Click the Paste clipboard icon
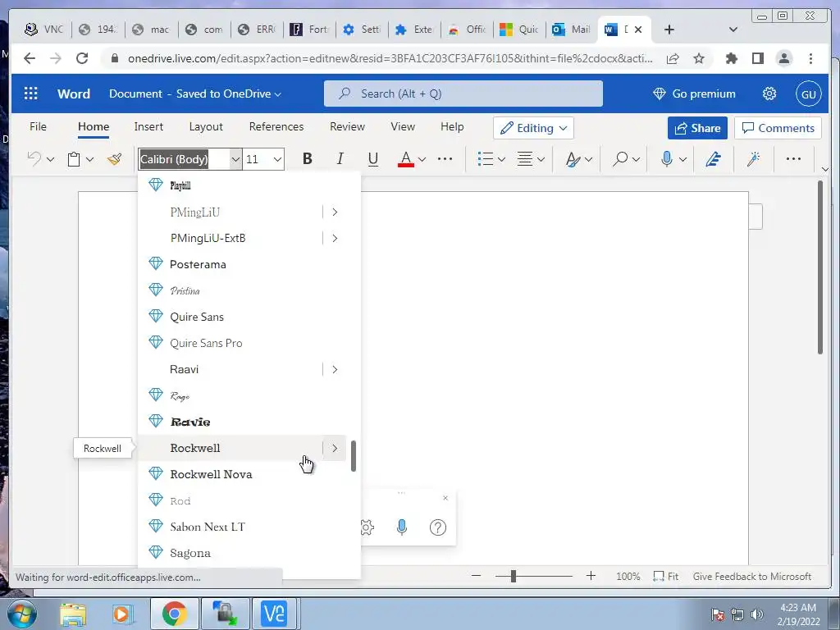840x630 pixels. pos(74,159)
